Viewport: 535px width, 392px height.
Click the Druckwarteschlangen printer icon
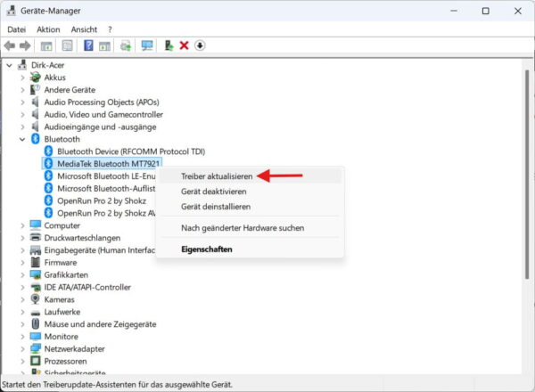coord(35,238)
